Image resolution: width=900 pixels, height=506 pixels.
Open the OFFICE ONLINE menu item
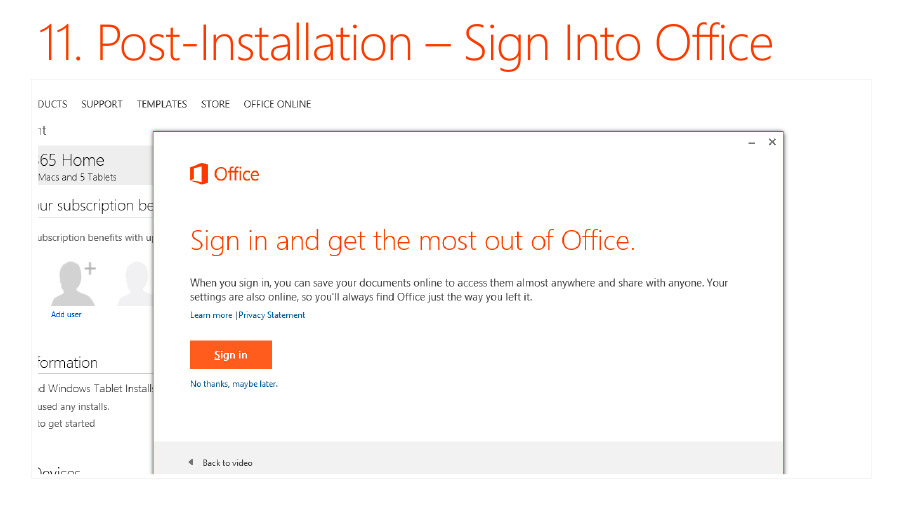point(277,104)
